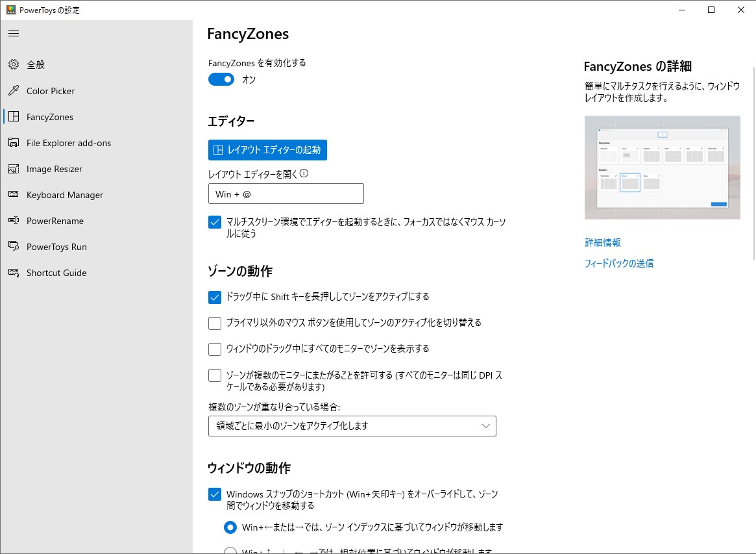Image resolution: width=756 pixels, height=554 pixels.
Task: Open PowerRename settings
Action: tap(54, 221)
